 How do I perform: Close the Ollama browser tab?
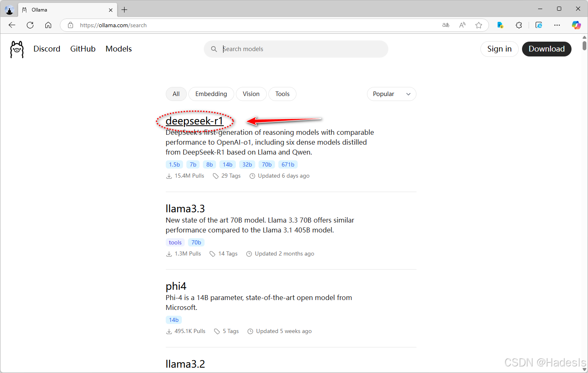[111, 10]
